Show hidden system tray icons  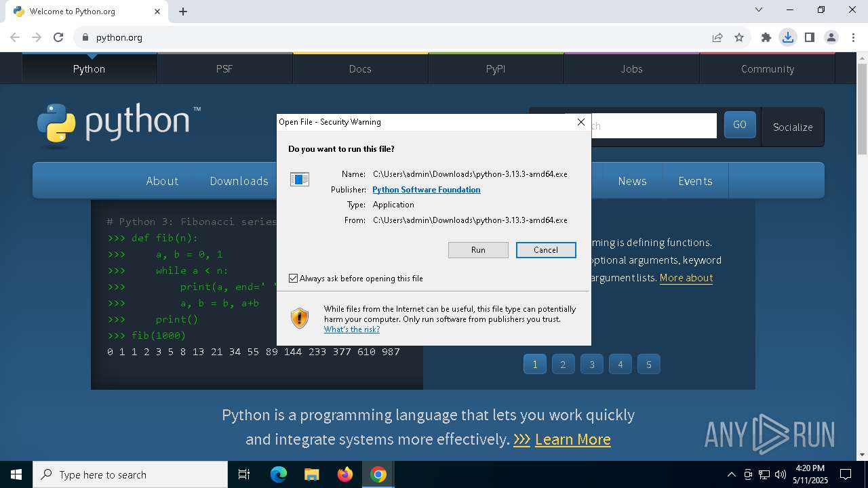[x=731, y=474]
